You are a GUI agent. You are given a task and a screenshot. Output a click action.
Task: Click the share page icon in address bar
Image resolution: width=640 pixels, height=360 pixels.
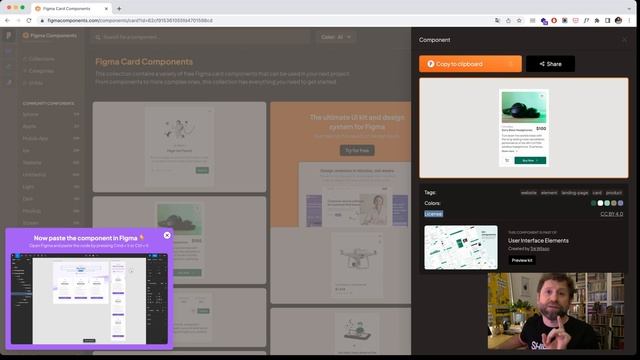point(508,20)
